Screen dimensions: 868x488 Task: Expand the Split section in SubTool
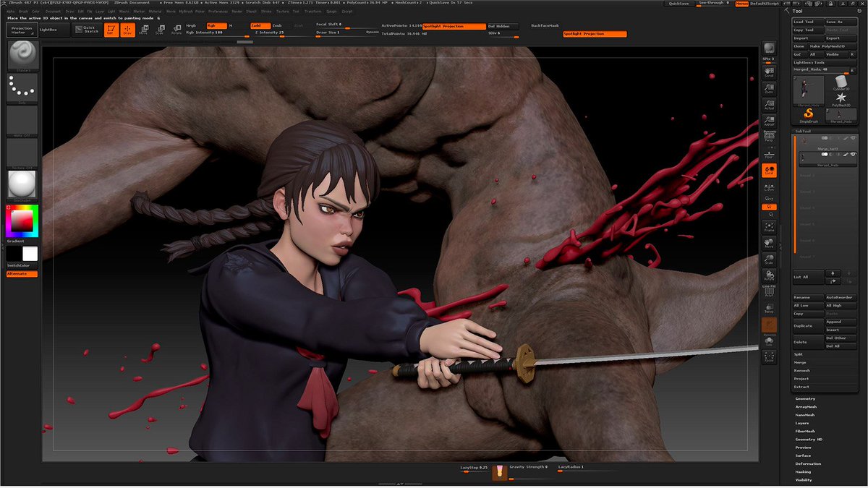pos(799,354)
